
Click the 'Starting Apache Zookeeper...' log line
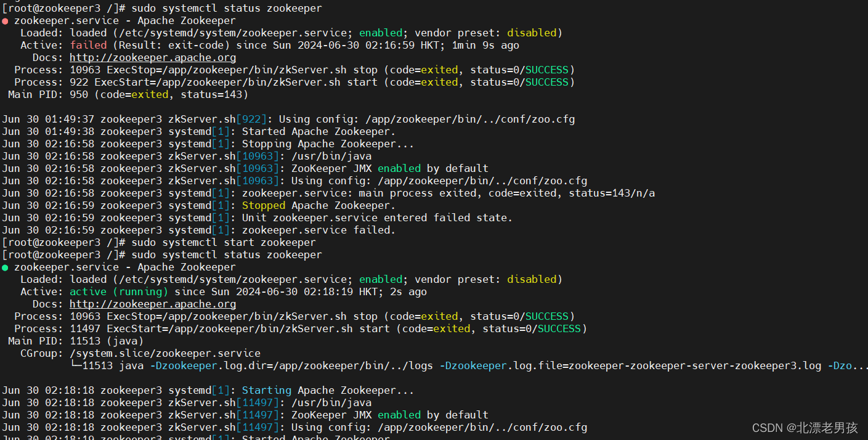208,390
